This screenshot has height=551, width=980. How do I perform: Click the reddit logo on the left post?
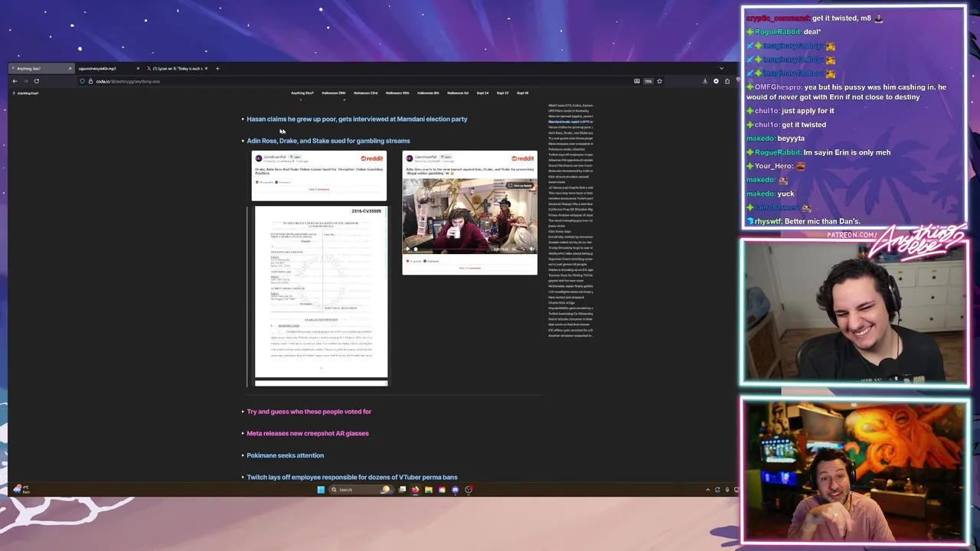pyautogui.click(x=372, y=158)
